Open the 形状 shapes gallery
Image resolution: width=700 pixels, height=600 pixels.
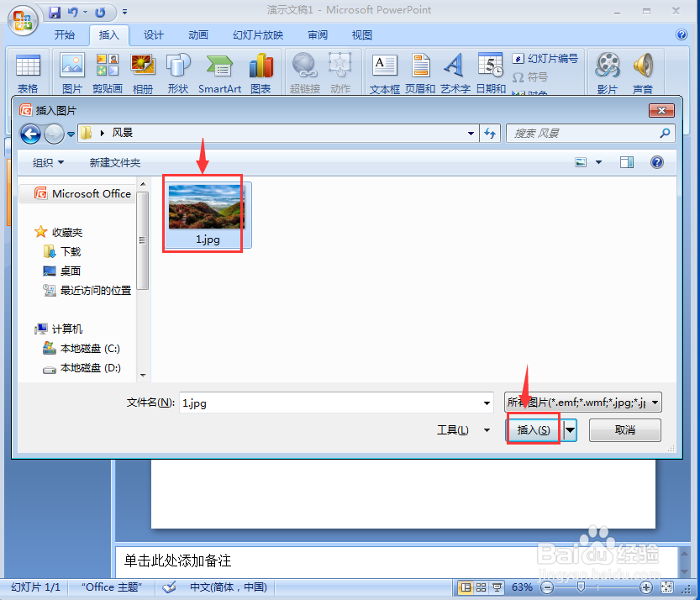(177, 73)
